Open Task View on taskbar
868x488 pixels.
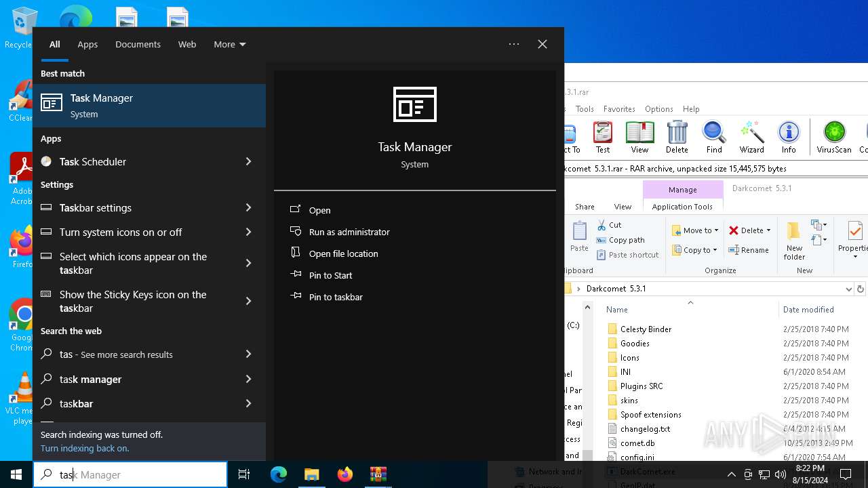tap(244, 474)
